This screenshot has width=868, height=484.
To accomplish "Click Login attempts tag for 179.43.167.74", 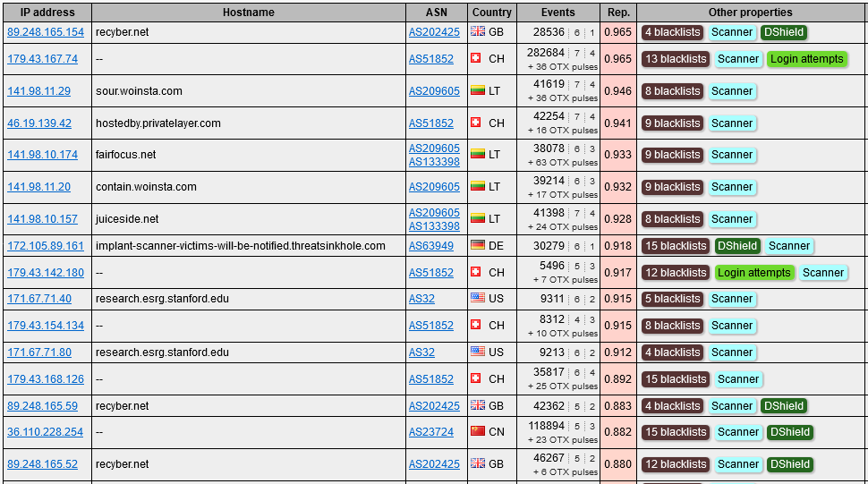I will tap(806, 59).
